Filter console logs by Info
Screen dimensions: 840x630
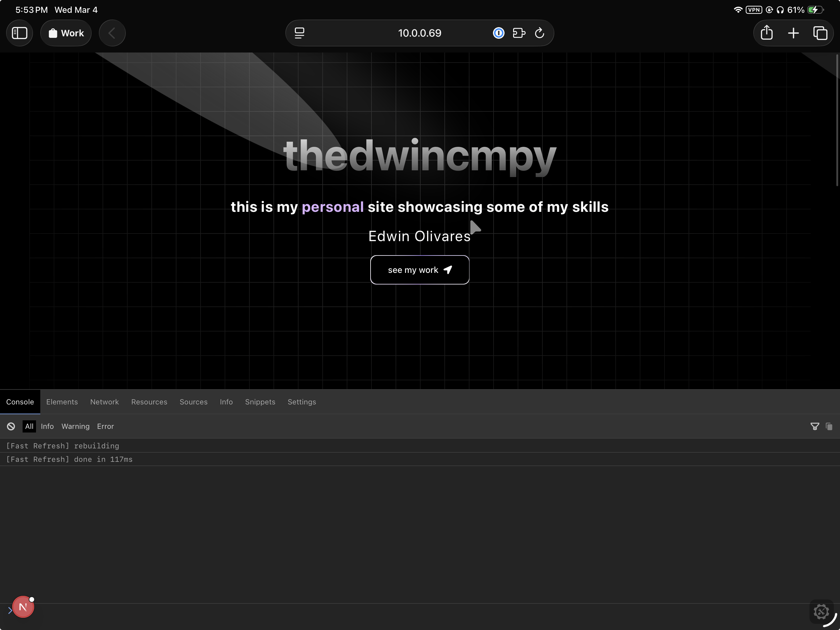tap(47, 426)
